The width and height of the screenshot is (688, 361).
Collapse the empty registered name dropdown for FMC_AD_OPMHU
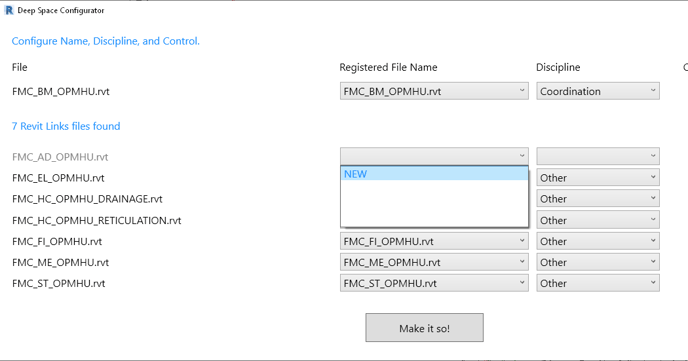point(434,156)
